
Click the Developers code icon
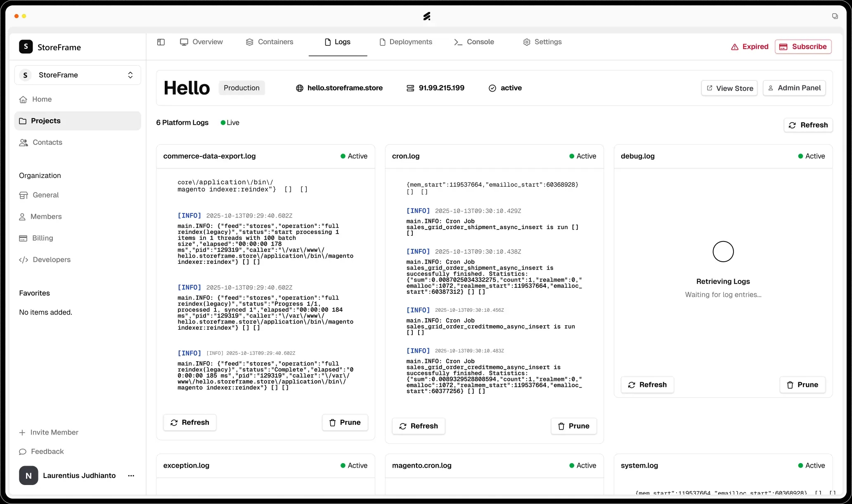[x=24, y=260]
